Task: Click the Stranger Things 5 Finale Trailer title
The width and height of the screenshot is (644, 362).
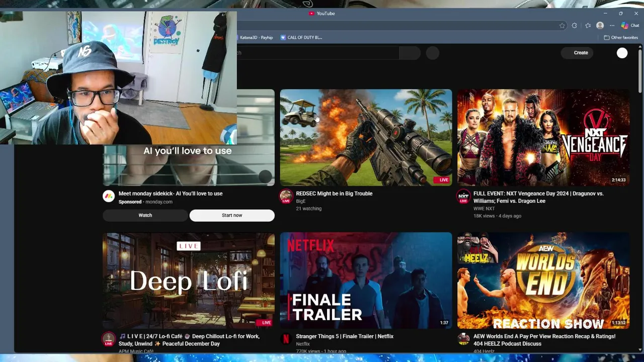Action: [x=345, y=336]
